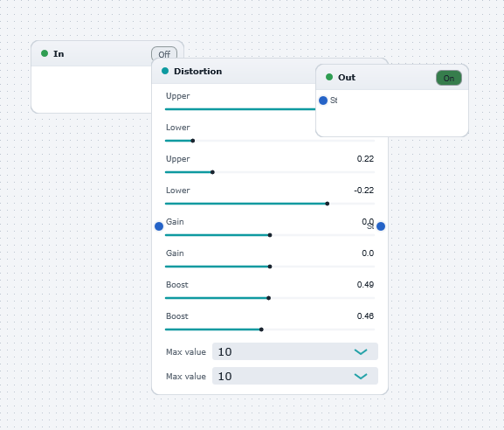Screen dimensions: 504x430
Task: Toggle the On switch on the Out node
Action: tap(449, 78)
